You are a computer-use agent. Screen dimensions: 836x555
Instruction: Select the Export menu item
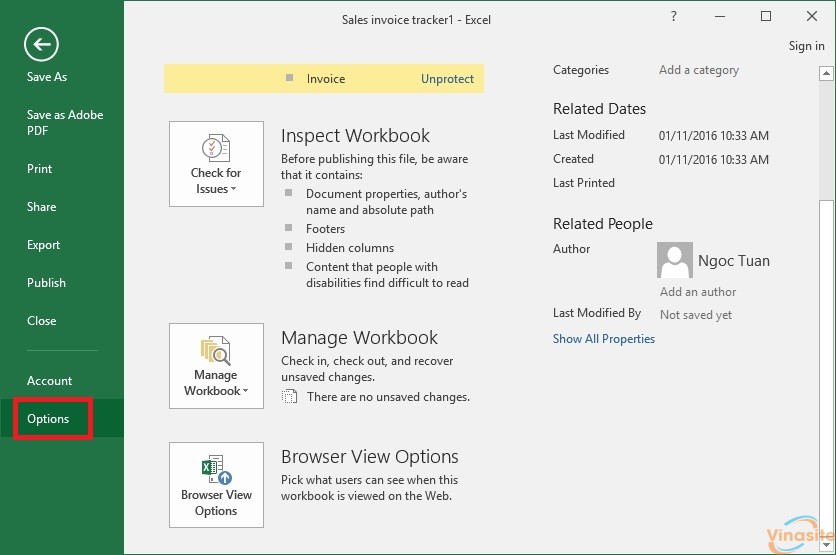tap(43, 245)
